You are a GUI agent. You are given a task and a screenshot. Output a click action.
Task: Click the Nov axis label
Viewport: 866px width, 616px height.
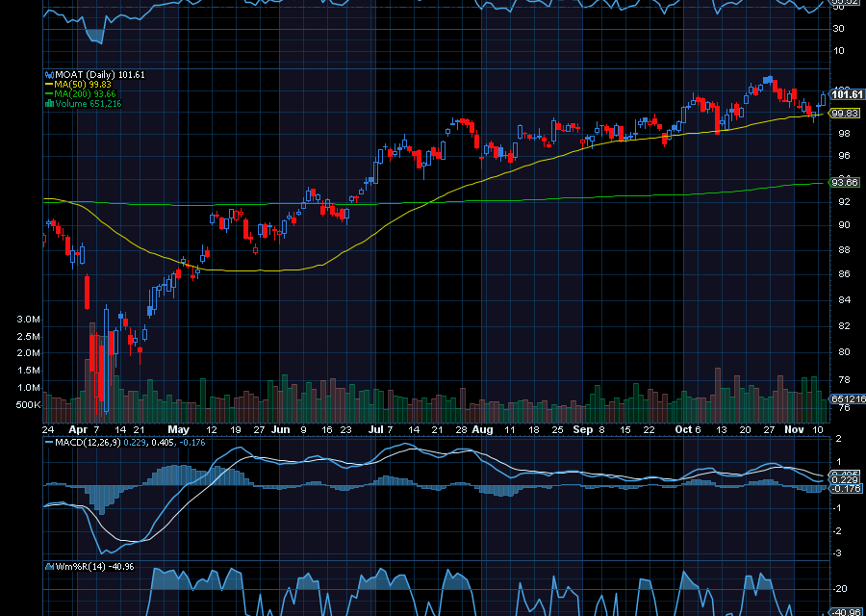[x=794, y=430]
